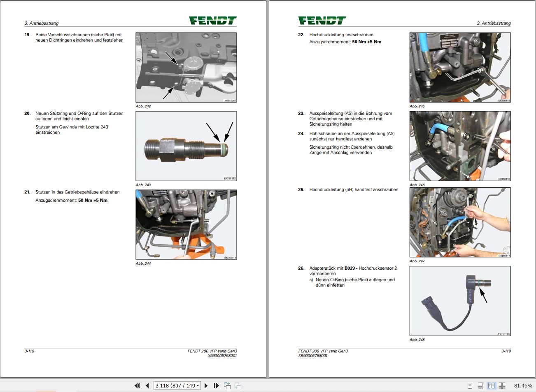Click the pipe wrench photo Abb. 245
The height and width of the screenshot is (392, 536).
pos(460,67)
